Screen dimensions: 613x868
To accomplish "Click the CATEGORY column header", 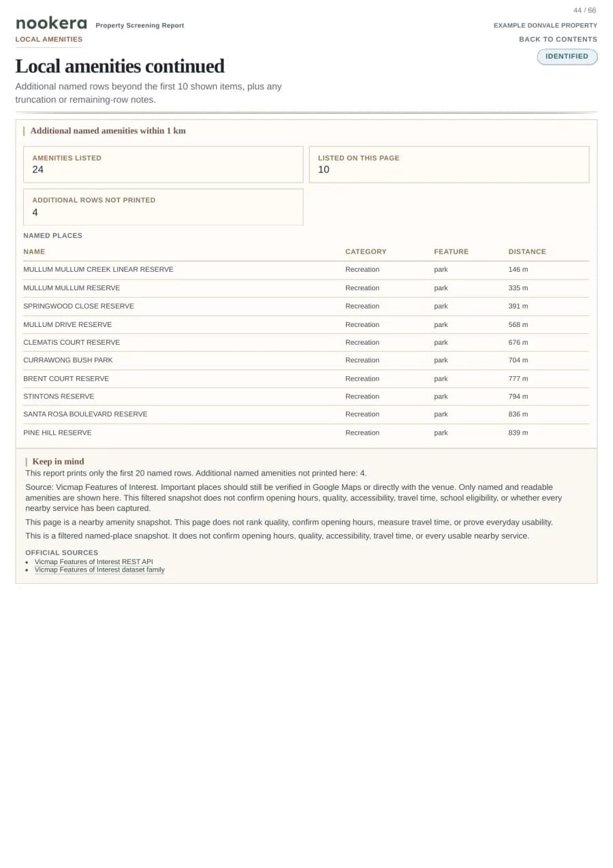I will 366,252.
